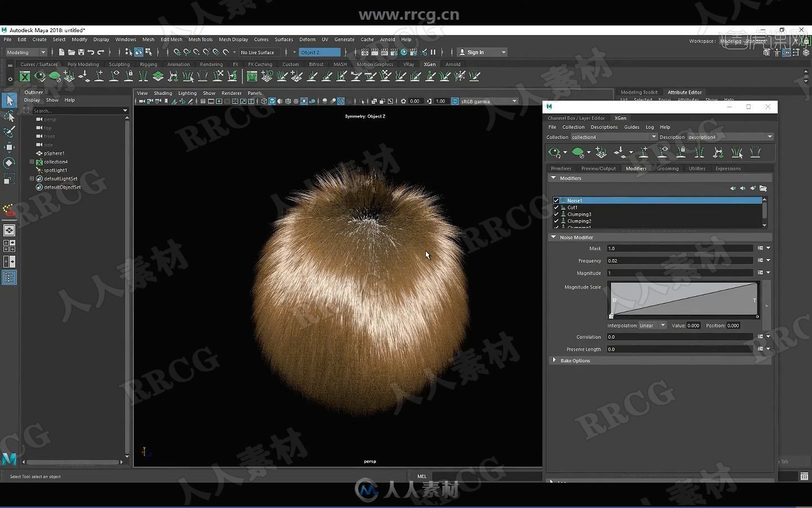This screenshot has height=508, width=812.
Task: Toggle the Cut1 modifier checkbox
Action: 556,207
